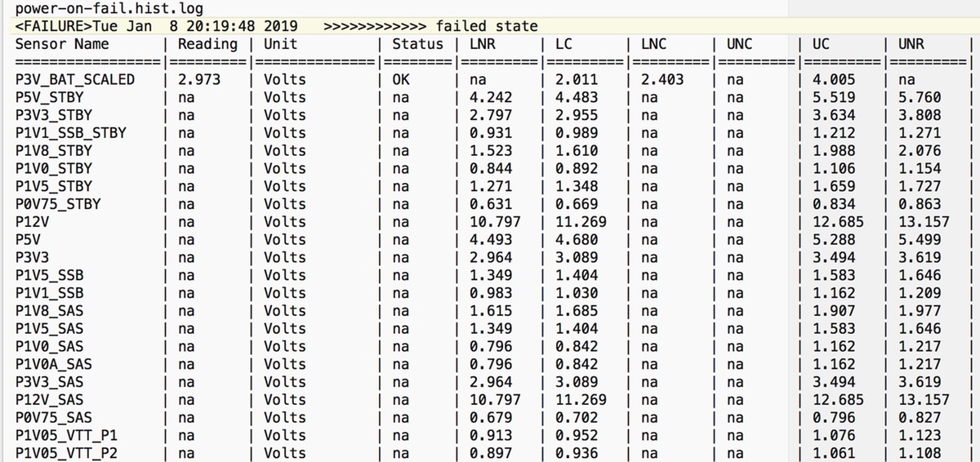Click the LNR value 4.493

491,240
